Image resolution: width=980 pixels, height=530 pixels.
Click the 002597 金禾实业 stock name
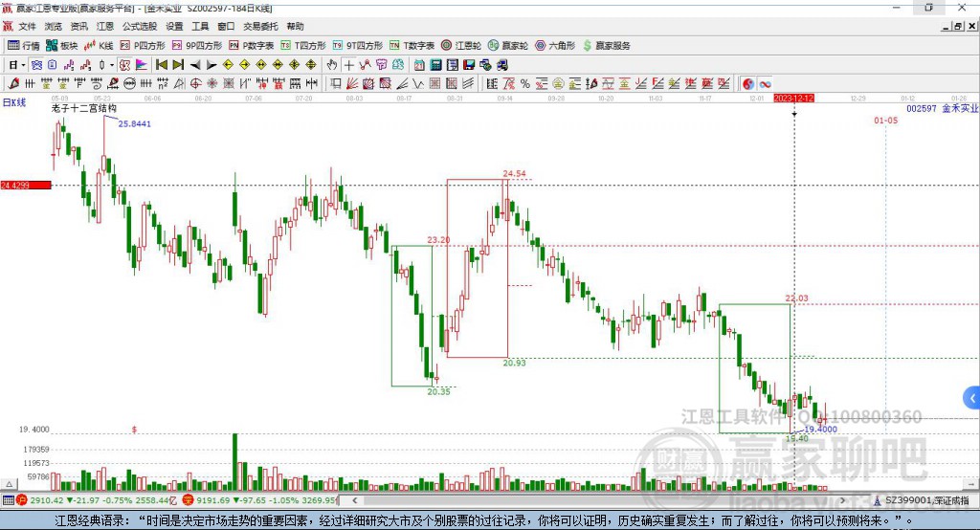[x=943, y=108]
